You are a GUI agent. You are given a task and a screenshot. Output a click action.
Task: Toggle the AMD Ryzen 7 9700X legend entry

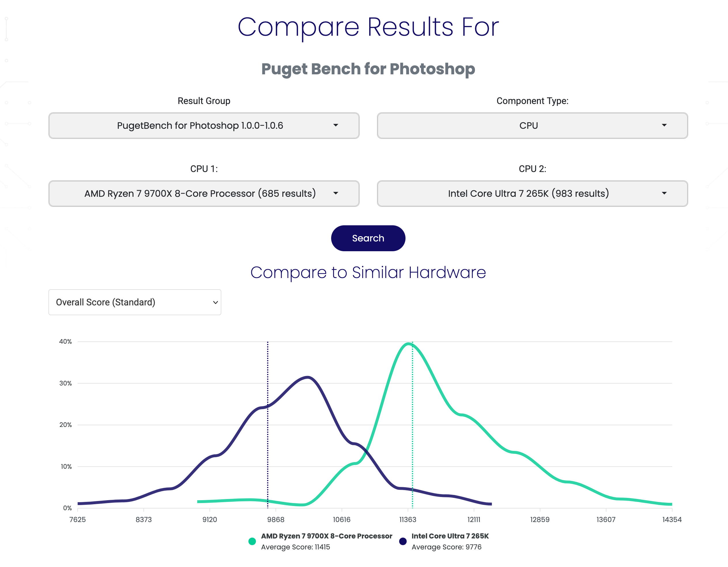tap(326, 536)
